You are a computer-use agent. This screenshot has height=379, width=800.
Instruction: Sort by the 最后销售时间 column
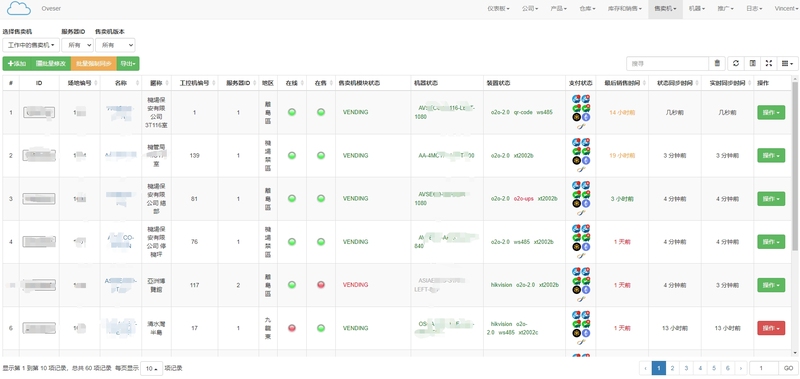(622, 83)
